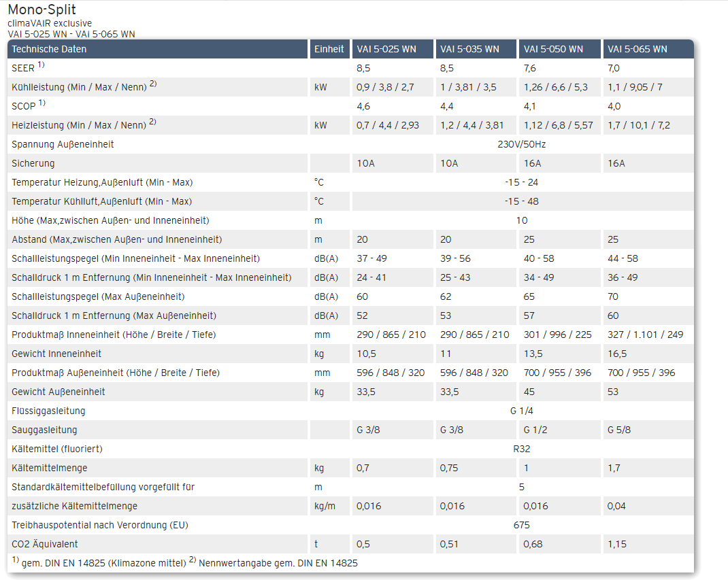Select the "Standardkältemittelbefüllung vorgefüllt für" label
The width and height of the screenshot is (728, 580).
pyautogui.click(x=103, y=487)
